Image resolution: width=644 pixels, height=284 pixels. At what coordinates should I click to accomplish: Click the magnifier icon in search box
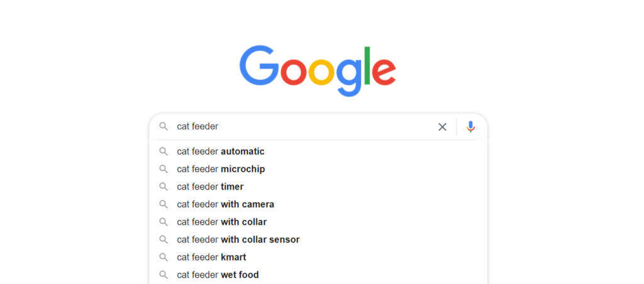164,127
